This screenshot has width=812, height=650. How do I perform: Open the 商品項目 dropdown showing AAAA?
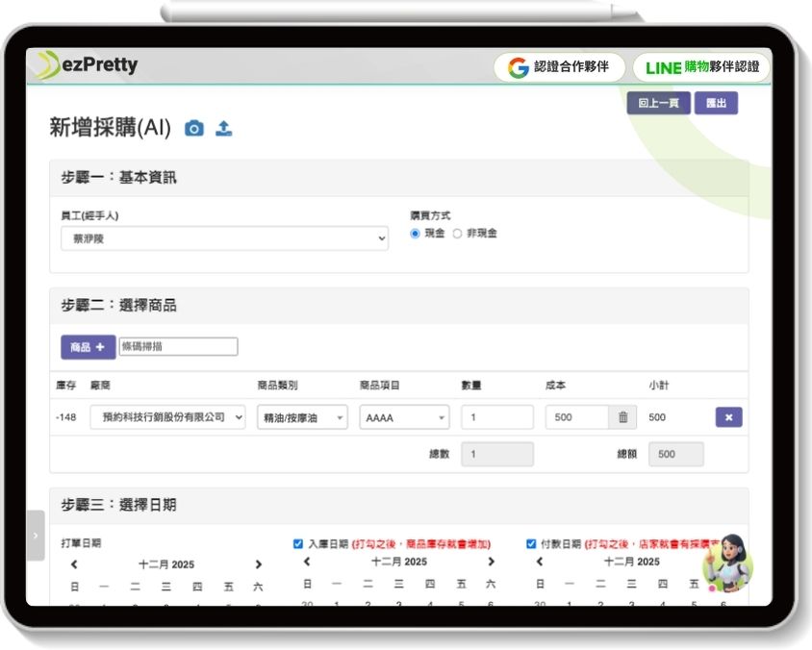pyautogui.click(x=404, y=416)
